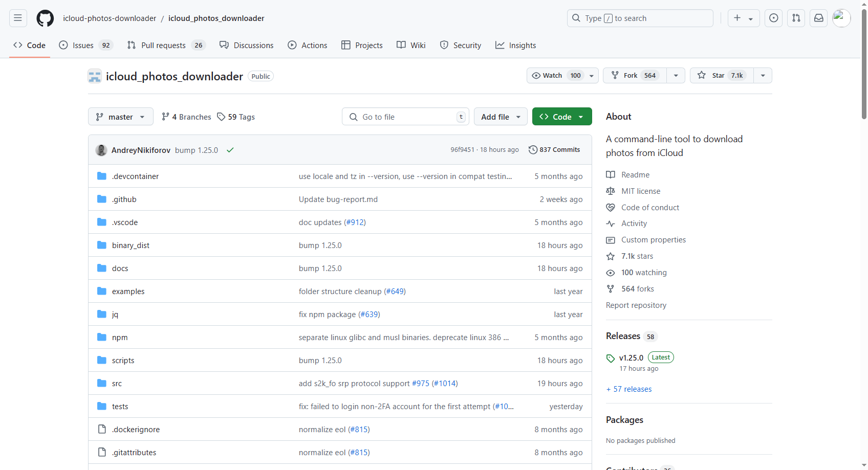
Task: Open the binary_dist folder
Action: 131,245
